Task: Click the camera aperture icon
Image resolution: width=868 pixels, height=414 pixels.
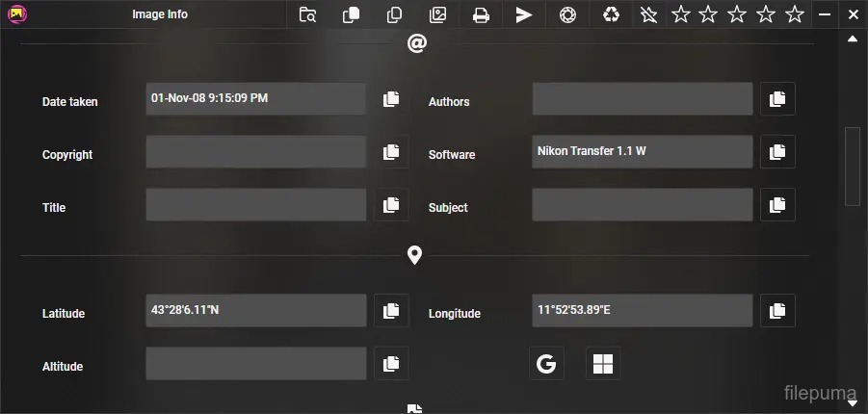Action: tap(567, 14)
